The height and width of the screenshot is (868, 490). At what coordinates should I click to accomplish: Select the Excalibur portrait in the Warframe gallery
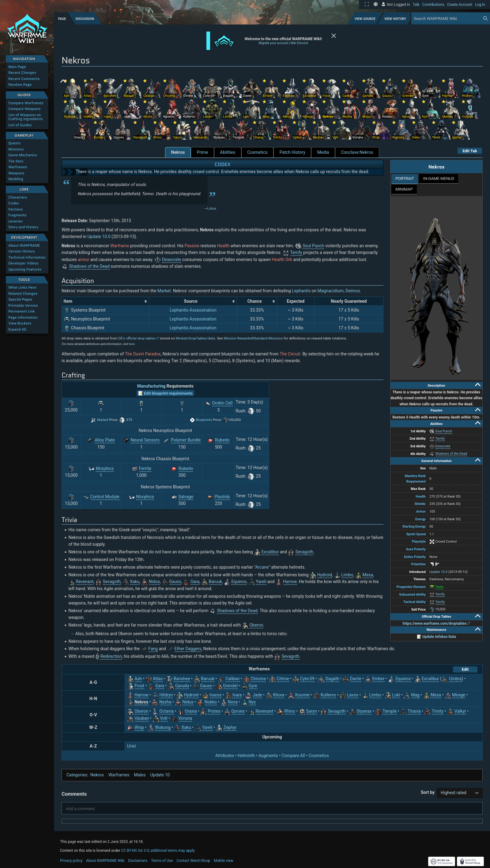point(311,88)
